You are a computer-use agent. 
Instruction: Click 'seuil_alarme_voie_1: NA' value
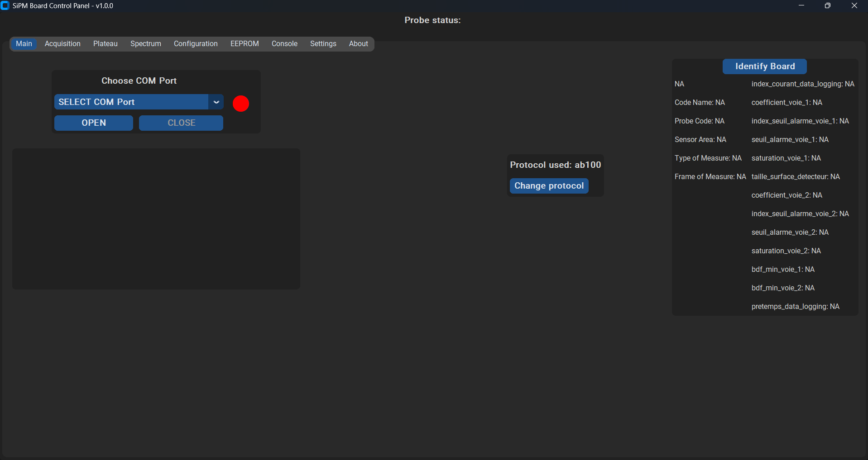(790, 140)
